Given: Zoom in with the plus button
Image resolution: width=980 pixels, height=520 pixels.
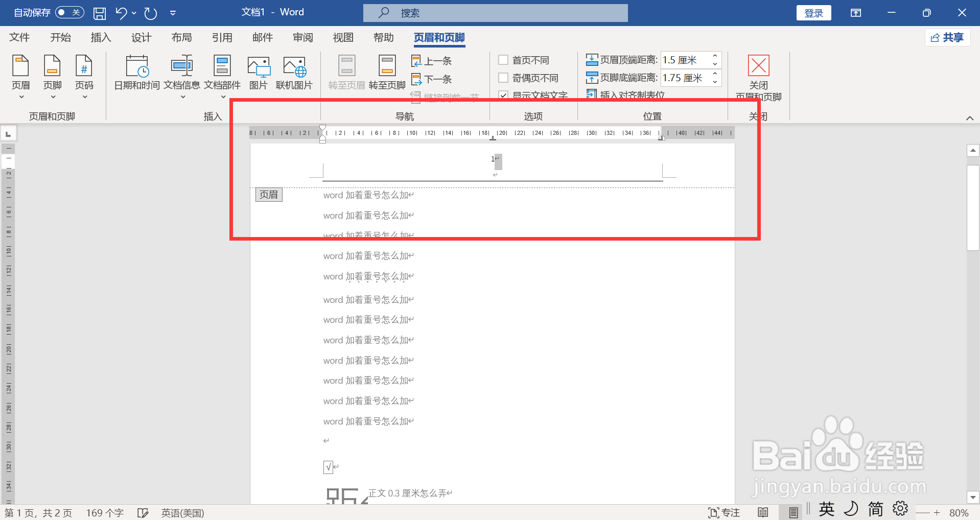Looking at the screenshot, I should (x=937, y=513).
